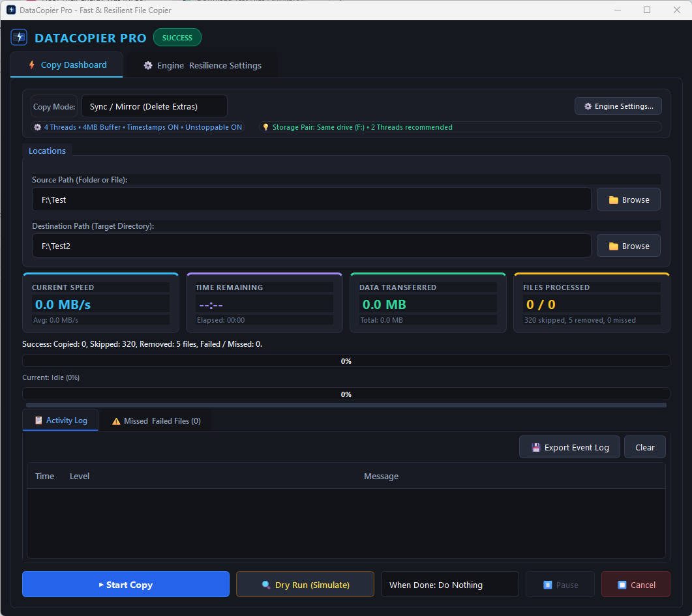Image resolution: width=692 pixels, height=616 pixels.
Task: Click the stop icon on the Cancel button
Action: (x=622, y=585)
